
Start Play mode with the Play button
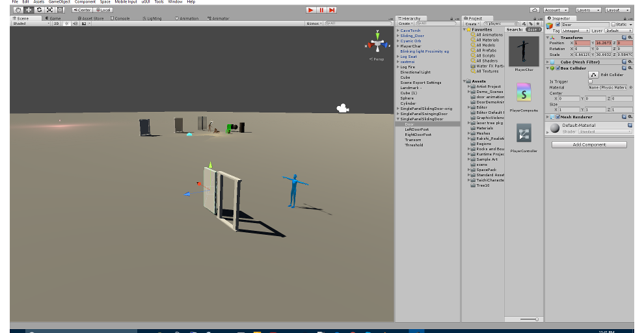click(x=311, y=10)
